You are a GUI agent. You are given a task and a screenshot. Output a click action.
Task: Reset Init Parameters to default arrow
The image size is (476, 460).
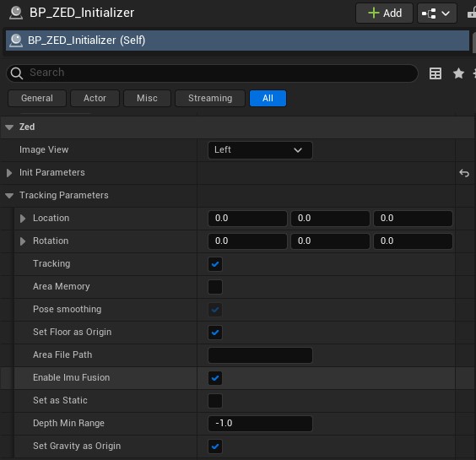point(464,173)
